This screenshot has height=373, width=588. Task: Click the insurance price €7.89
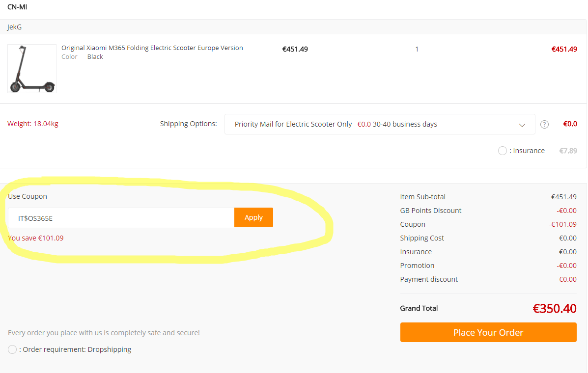pos(568,151)
